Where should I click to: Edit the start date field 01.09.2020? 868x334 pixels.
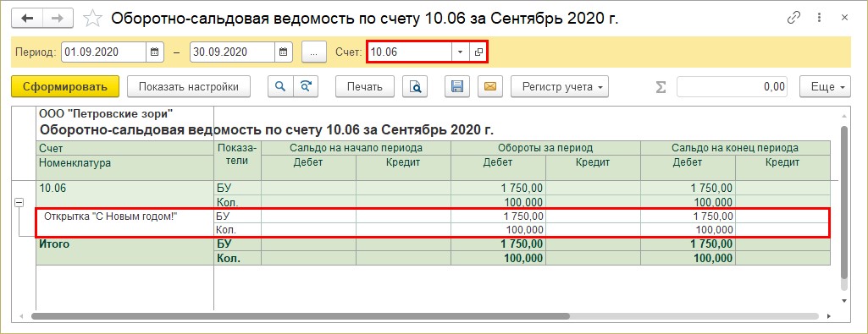click(x=103, y=52)
